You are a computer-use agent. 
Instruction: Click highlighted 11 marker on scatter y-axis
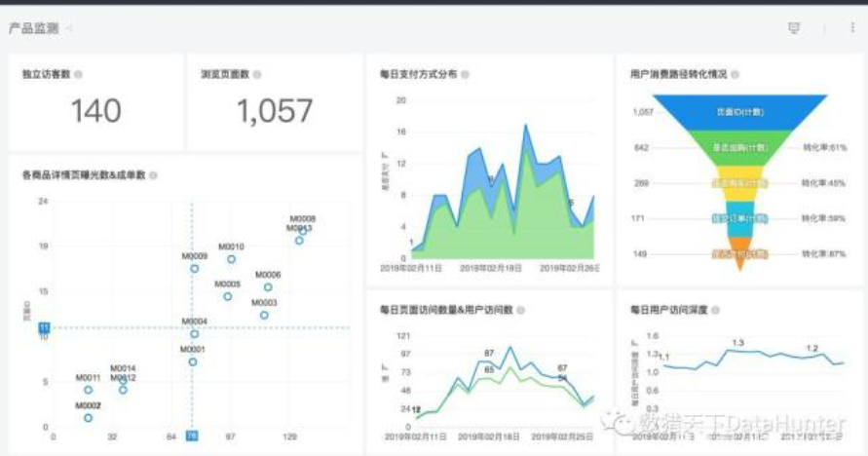(x=44, y=327)
